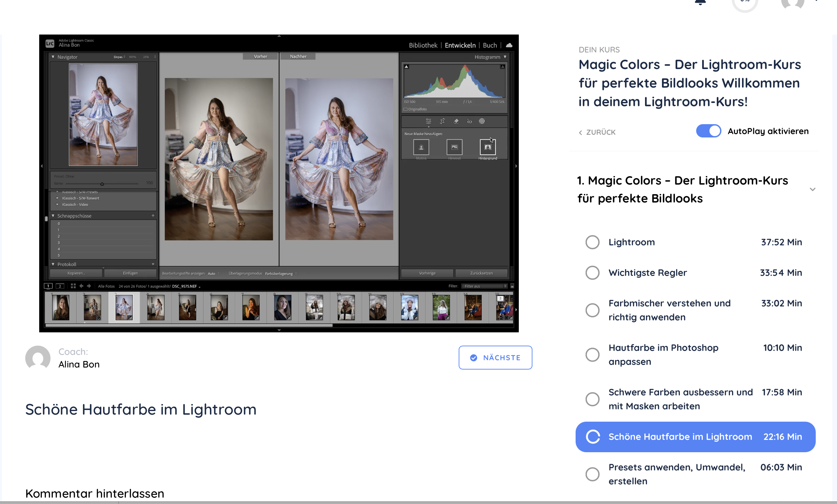Add a Himmel sky mask
The height and width of the screenshot is (504, 837).
[x=454, y=147]
